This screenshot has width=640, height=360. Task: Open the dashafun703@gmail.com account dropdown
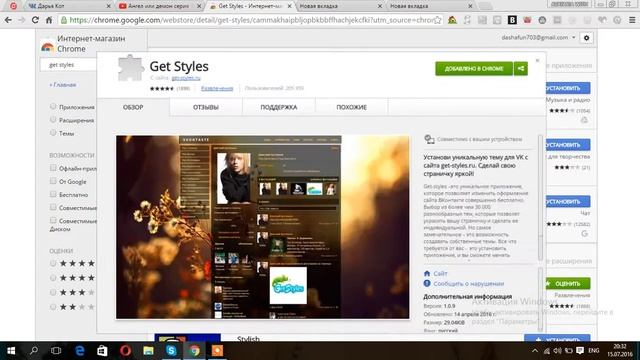pos(538,38)
